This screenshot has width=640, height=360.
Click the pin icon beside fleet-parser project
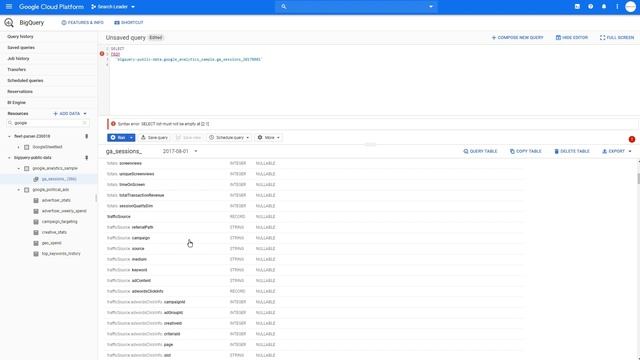[x=87, y=136]
